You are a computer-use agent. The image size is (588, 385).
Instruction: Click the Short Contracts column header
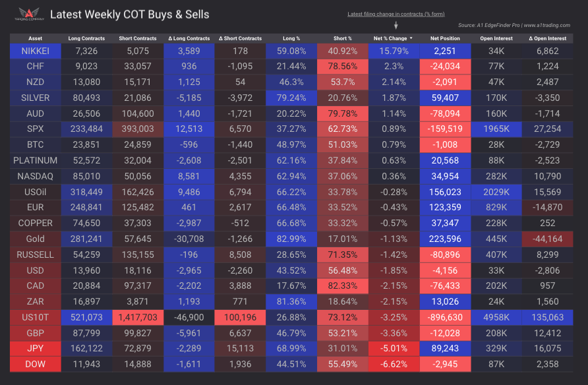click(x=138, y=38)
